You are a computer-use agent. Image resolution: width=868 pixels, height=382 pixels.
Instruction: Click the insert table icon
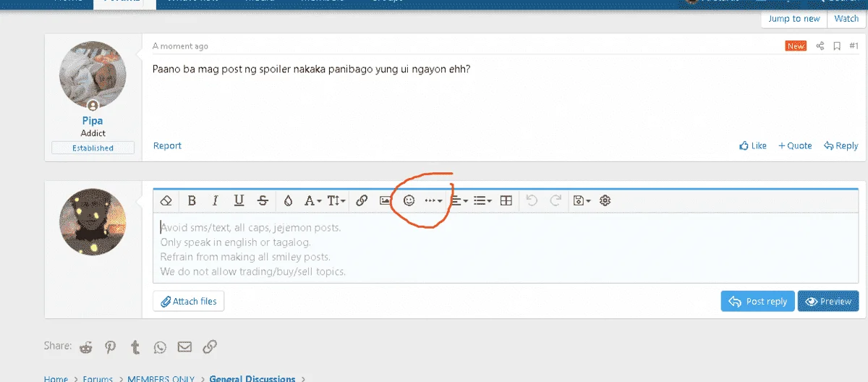[x=506, y=200]
